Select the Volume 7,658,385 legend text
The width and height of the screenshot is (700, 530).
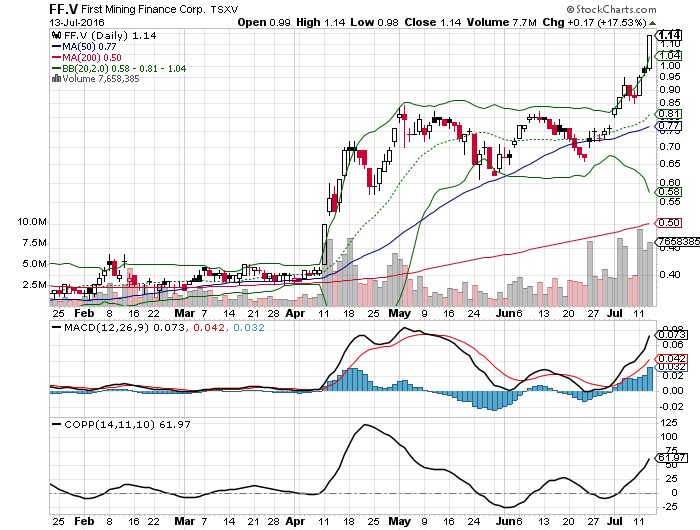pyautogui.click(x=101, y=79)
